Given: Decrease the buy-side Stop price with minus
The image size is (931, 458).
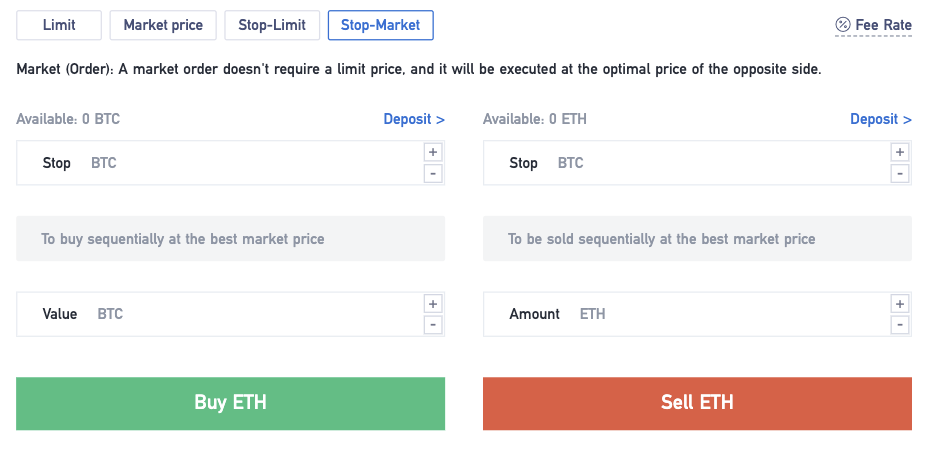Looking at the screenshot, I should click(433, 173).
